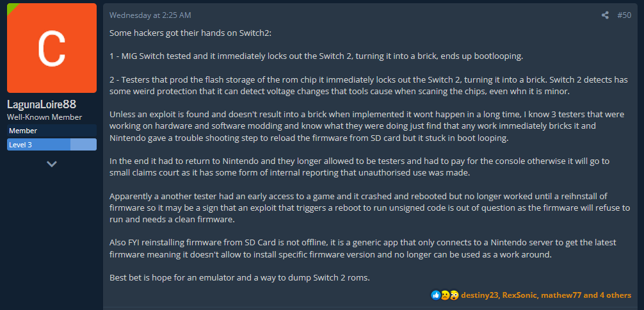Open destiny23's profile from reactions list
Screen dimensions: 644x310
479,295
